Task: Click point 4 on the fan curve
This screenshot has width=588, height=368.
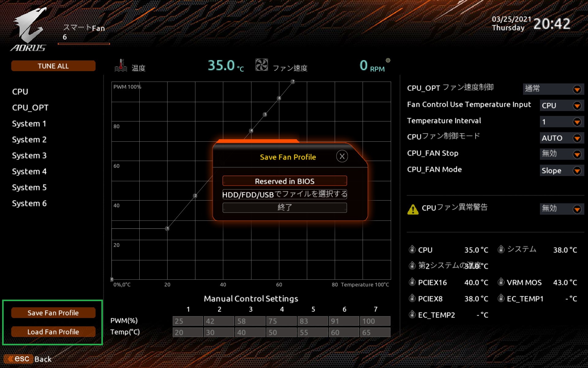Action: tap(251, 131)
